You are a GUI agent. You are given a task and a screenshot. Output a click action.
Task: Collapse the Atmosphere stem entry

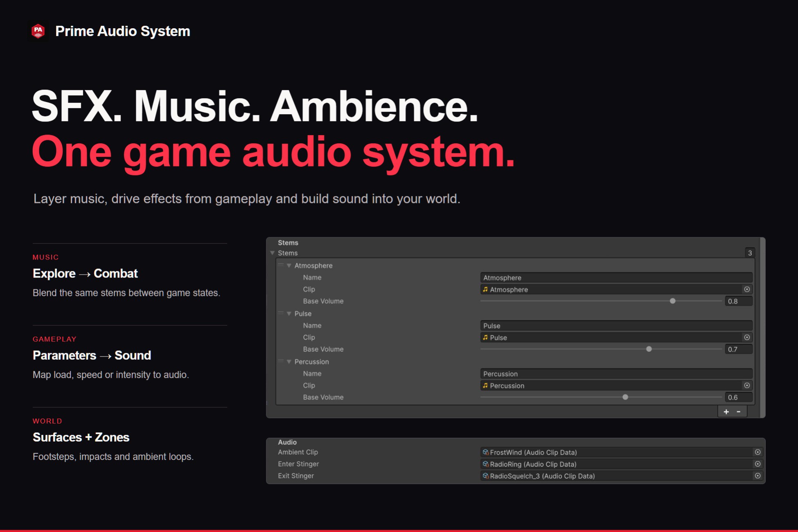[x=289, y=266]
